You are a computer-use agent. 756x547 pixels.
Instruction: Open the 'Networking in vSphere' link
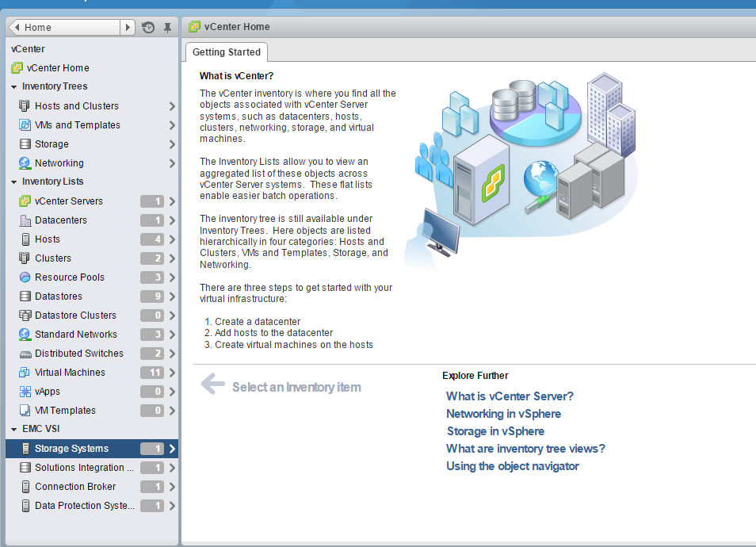tap(503, 414)
